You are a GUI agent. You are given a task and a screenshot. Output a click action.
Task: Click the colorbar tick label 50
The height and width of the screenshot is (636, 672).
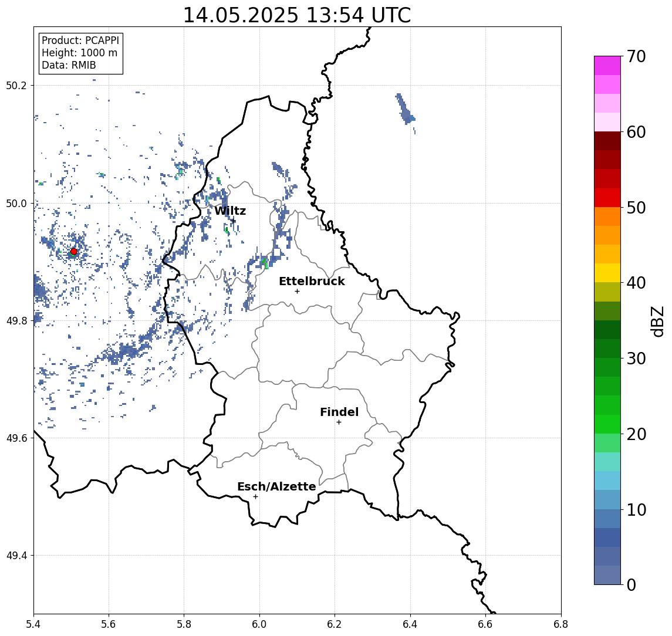click(x=636, y=208)
